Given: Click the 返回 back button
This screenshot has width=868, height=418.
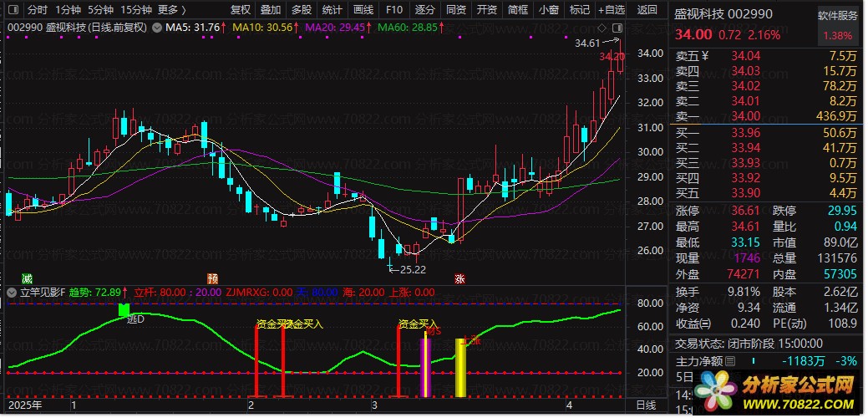Looking at the screenshot, I should tap(647, 9).
